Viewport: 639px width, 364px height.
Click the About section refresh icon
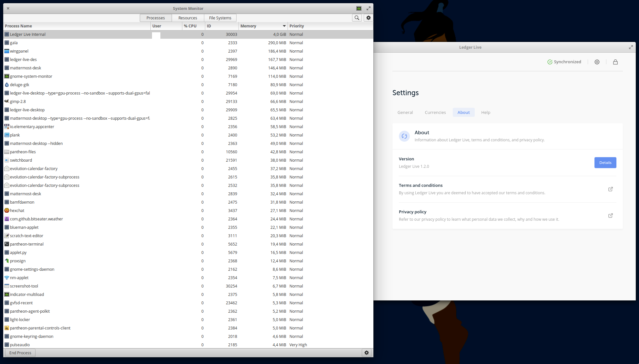click(x=404, y=136)
